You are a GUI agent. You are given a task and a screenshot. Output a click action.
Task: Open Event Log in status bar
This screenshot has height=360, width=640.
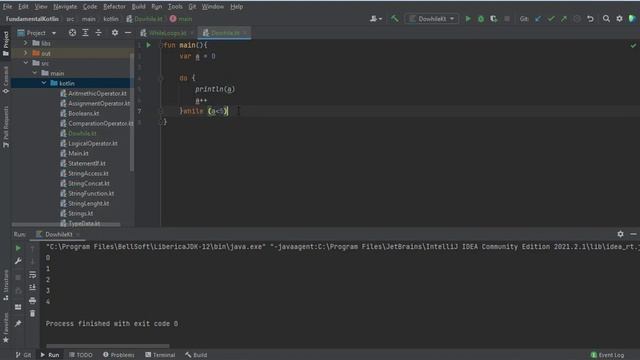[607, 355]
